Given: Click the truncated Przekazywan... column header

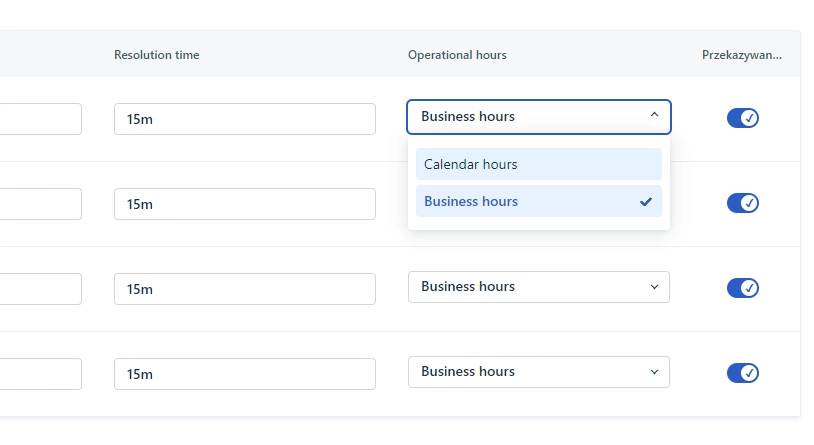Looking at the screenshot, I should click(x=741, y=55).
